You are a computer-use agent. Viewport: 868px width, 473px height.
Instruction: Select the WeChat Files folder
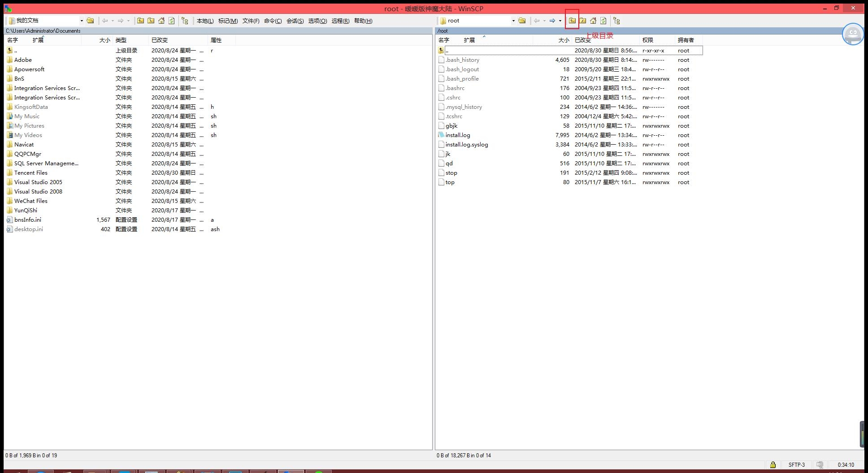[x=30, y=201]
